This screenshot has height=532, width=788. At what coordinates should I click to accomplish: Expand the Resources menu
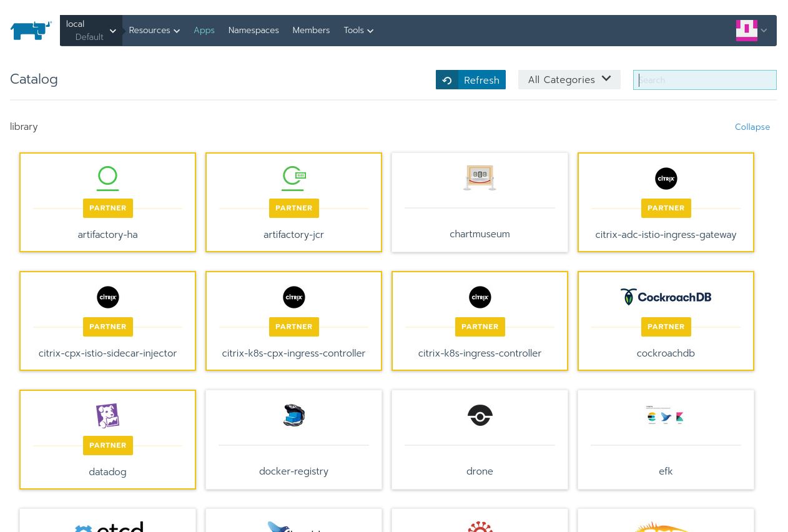tap(154, 31)
